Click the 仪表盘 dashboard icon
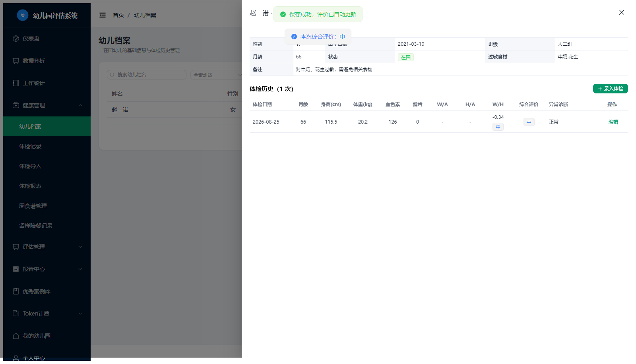Screen dimensions: 636x364 [x=16, y=39]
